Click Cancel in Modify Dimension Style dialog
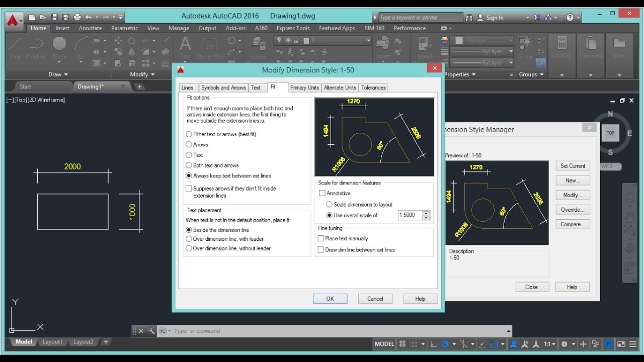644x362 pixels. click(375, 299)
